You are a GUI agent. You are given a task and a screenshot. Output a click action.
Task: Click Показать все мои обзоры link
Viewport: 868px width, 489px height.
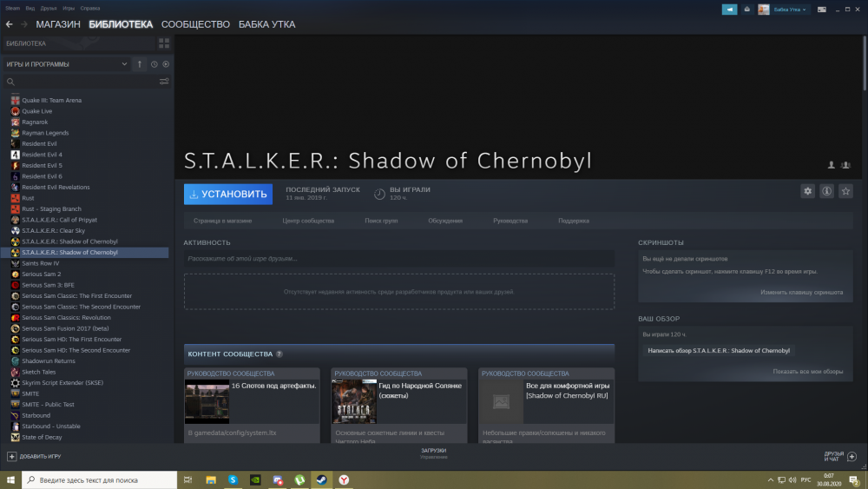point(807,372)
